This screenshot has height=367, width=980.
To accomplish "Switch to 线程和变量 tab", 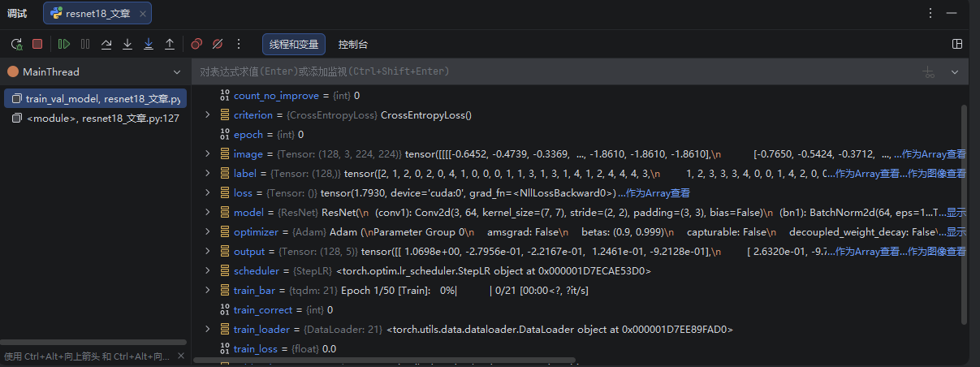I will click(294, 44).
